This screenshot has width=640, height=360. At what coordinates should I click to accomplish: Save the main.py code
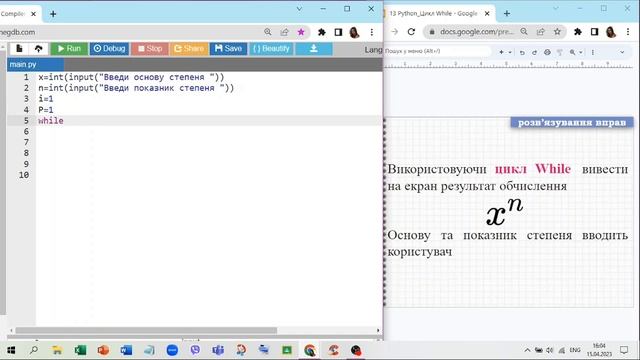tap(229, 49)
